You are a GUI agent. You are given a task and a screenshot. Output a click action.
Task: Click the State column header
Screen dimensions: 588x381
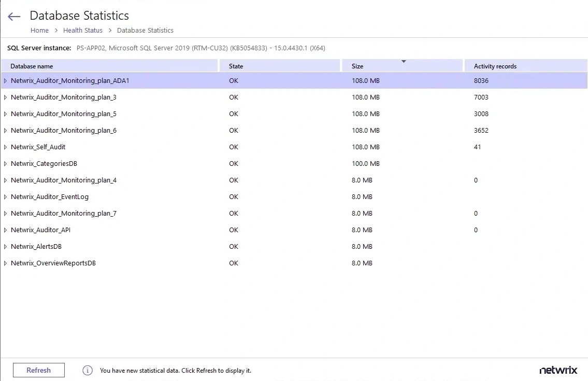(x=236, y=66)
